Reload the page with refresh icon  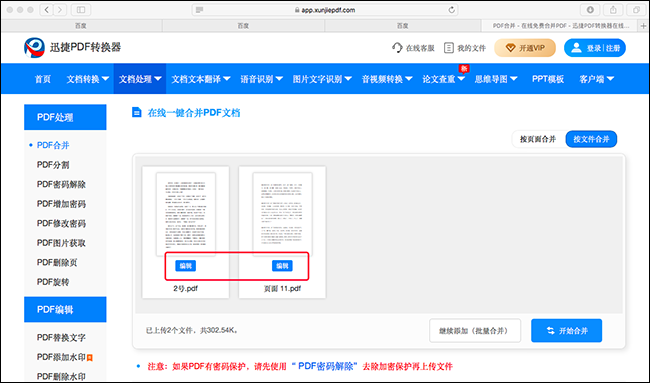pos(451,10)
